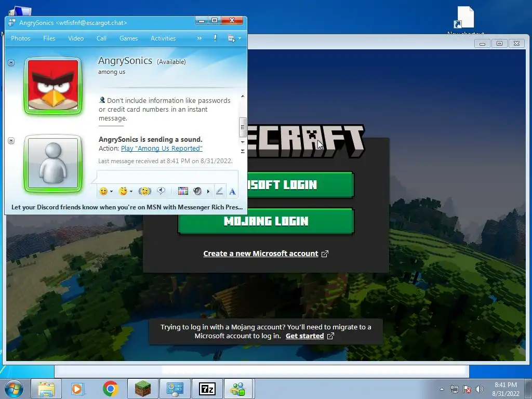Image resolution: width=532 pixels, height=399 pixels.
Task: Open the emoticon picker smiley icon
Action: pos(103,191)
